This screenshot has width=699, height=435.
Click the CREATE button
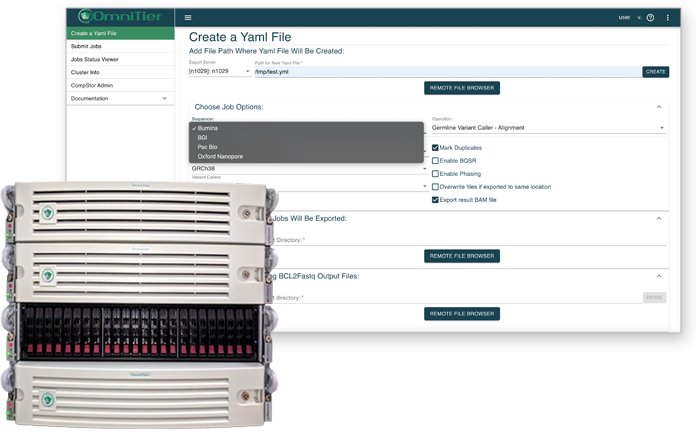(x=655, y=72)
